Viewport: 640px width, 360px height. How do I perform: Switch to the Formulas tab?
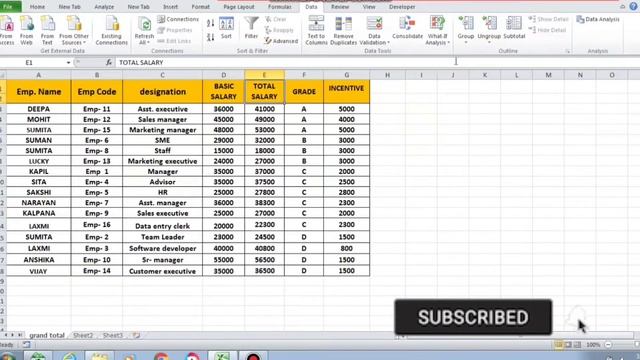(x=280, y=7)
